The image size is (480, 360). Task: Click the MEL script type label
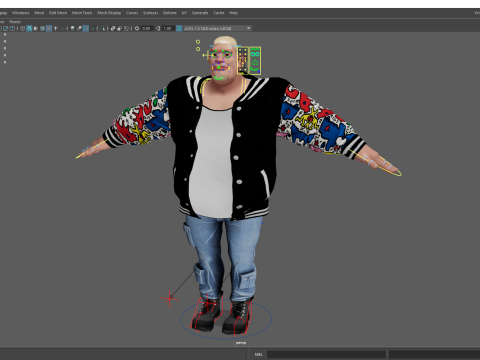(258, 354)
